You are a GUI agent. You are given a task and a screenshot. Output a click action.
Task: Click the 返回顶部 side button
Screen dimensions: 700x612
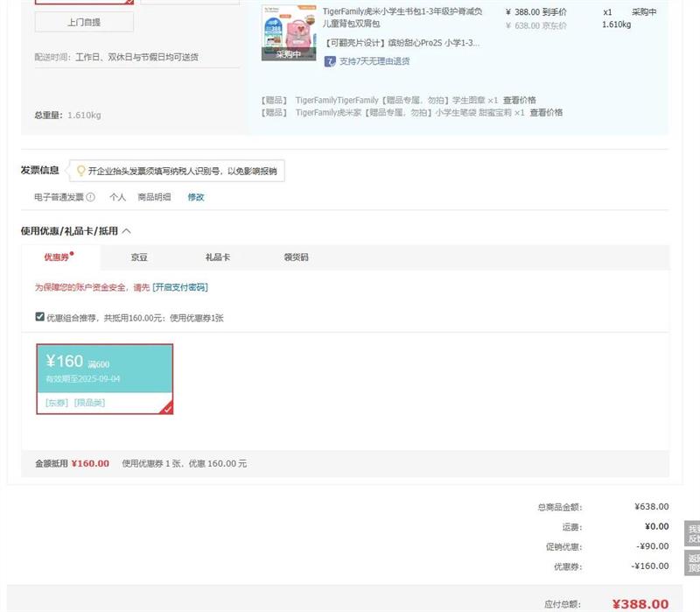pos(692,562)
